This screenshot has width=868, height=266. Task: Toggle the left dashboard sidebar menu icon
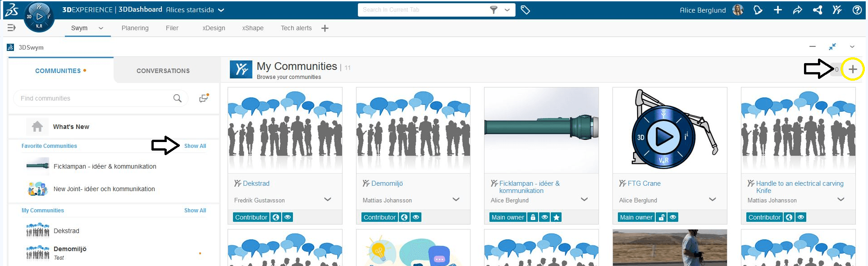[x=12, y=28]
